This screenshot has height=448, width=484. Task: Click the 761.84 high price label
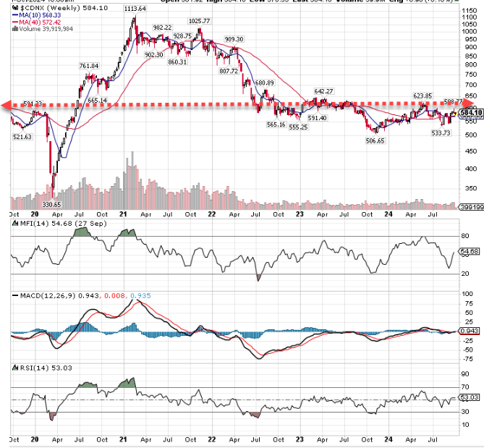(x=89, y=66)
